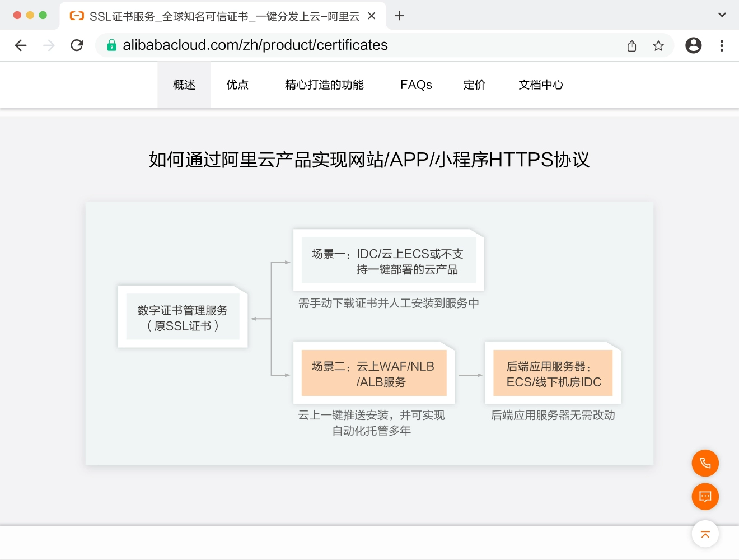
Task: Reload the current page
Action: pyautogui.click(x=77, y=45)
